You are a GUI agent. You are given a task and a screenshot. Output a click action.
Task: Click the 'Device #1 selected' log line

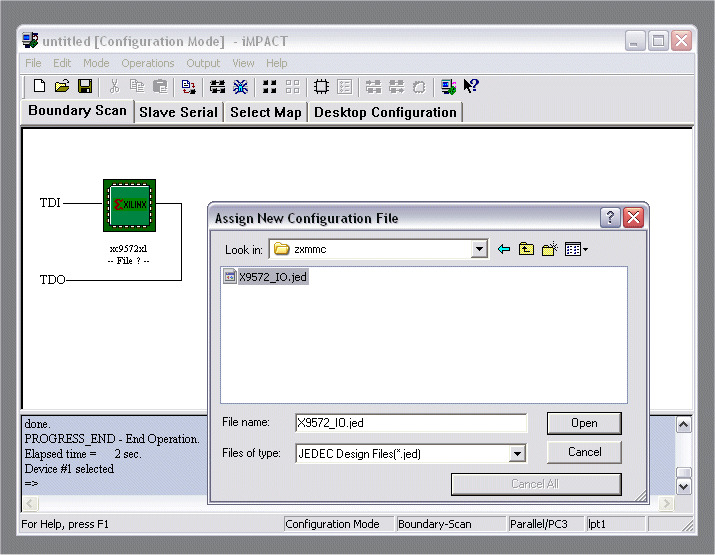click(x=69, y=469)
